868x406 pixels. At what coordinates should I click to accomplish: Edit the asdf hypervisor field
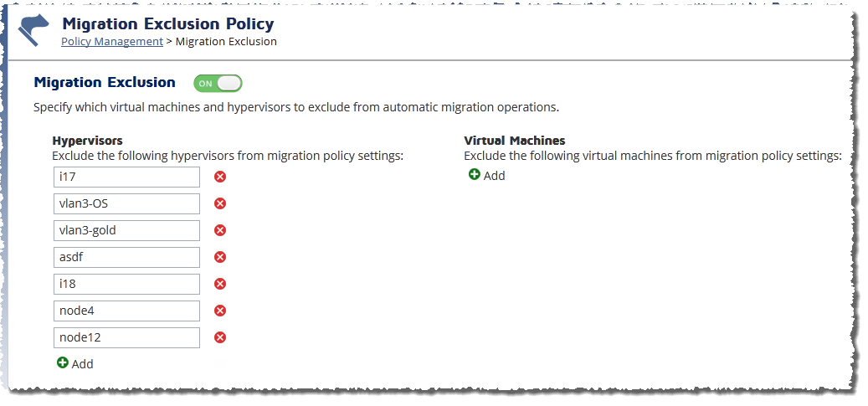tap(126, 257)
